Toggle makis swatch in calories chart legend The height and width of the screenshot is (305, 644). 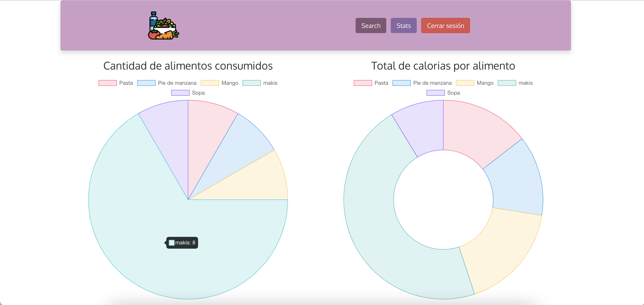point(507,83)
